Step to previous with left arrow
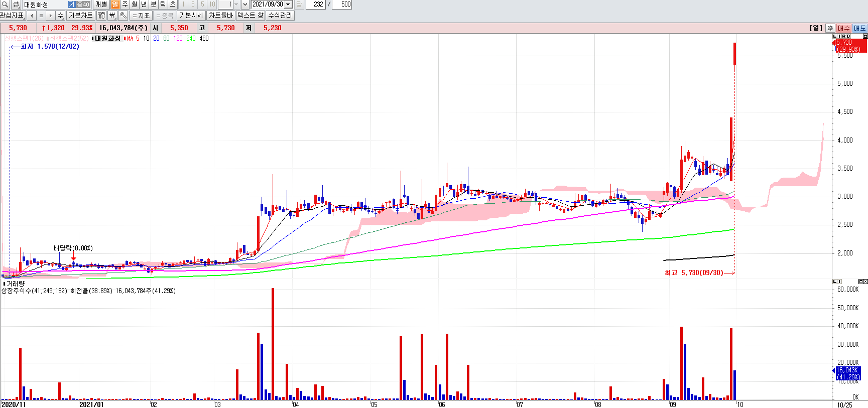The height and width of the screenshot is (408, 868). 32,16
